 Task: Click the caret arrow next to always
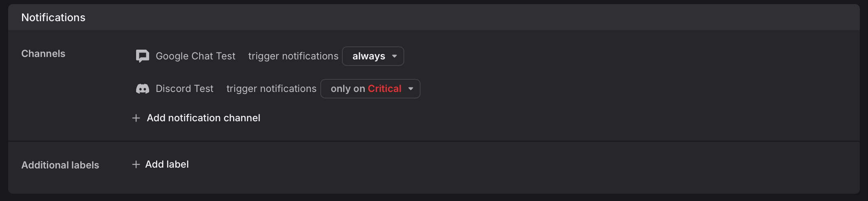[x=394, y=56]
